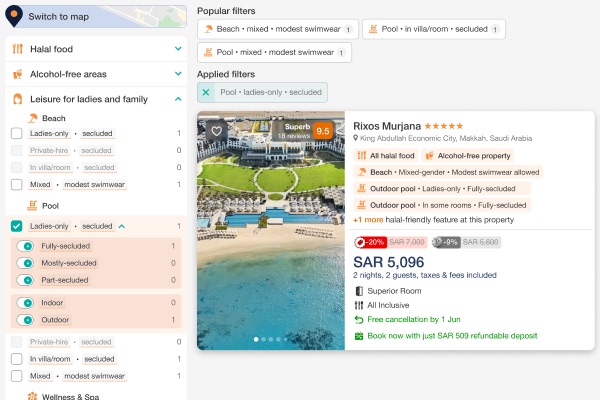The height and width of the screenshot is (400, 600).
Task: Click the location pin beside King Abdullah Economic City
Action: (355, 138)
